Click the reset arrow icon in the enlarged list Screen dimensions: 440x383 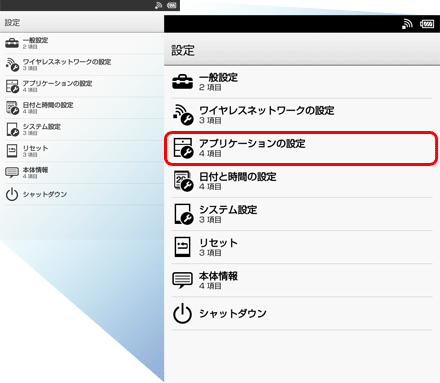coord(182,247)
